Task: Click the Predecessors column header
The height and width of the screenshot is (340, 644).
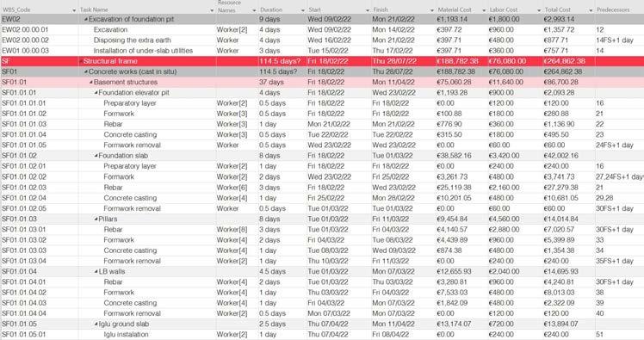Action: (613, 9)
